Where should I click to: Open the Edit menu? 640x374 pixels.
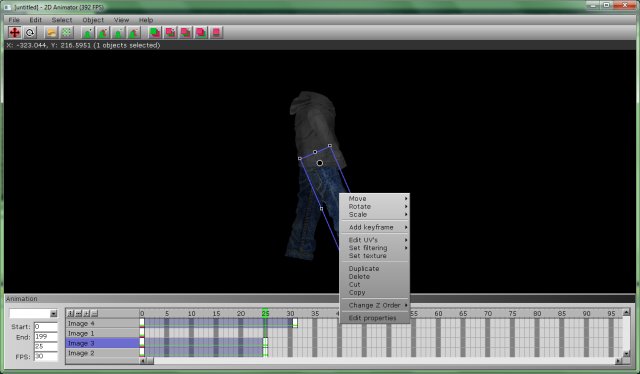coord(36,20)
